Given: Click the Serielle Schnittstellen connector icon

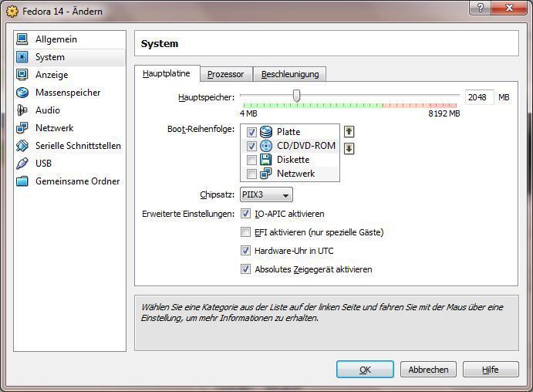Looking at the screenshot, I should pos(22,146).
